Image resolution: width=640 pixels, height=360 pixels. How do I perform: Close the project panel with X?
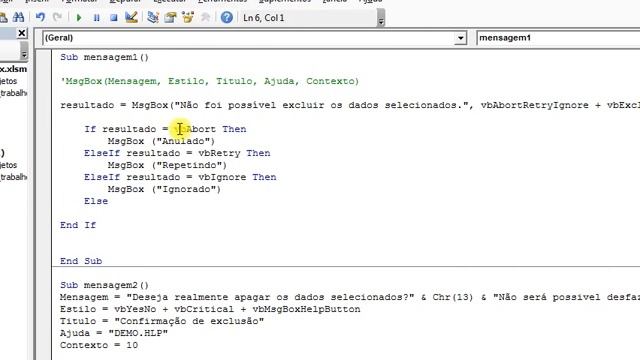22,33
